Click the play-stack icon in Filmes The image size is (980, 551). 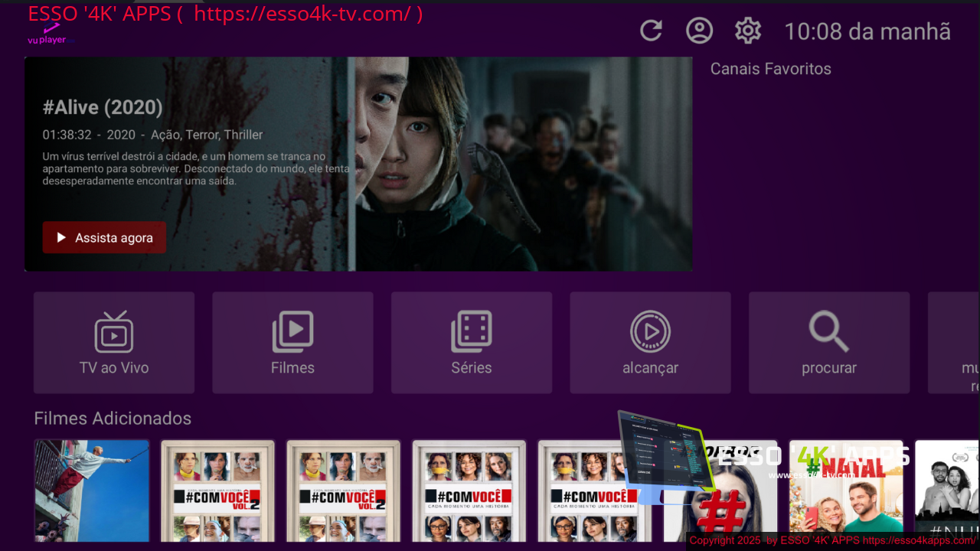[x=292, y=331]
